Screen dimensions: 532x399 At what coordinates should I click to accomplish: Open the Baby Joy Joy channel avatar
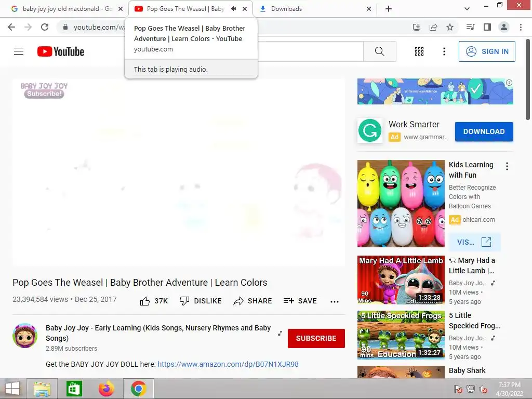pyautogui.click(x=25, y=336)
